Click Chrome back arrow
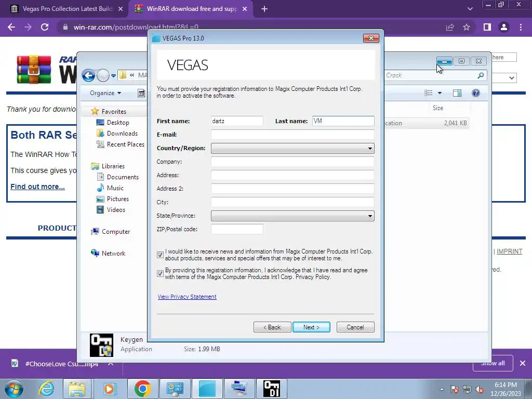This screenshot has width=532, height=399. [11, 27]
